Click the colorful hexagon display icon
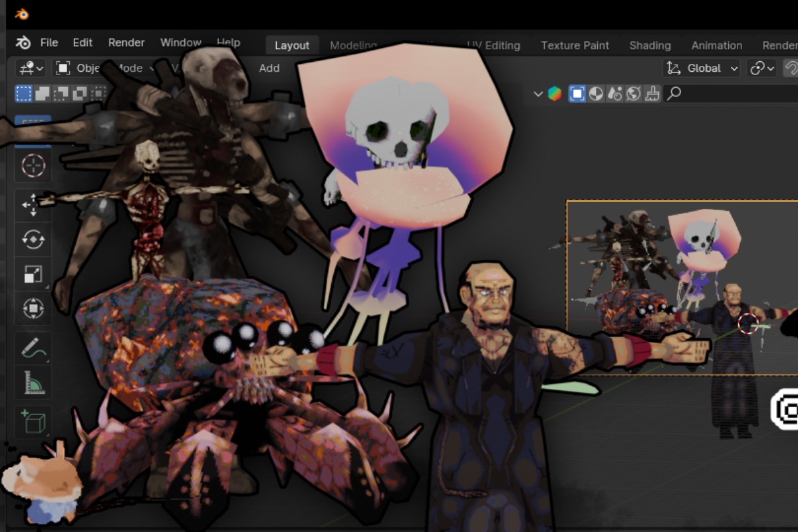798x532 pixels. point(555,94)
